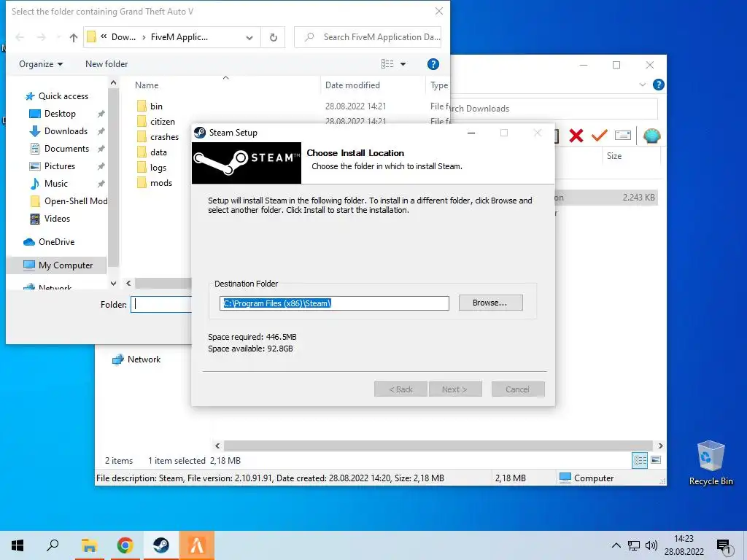Click the Size column header in Explorer

click(x=614, y=156)
